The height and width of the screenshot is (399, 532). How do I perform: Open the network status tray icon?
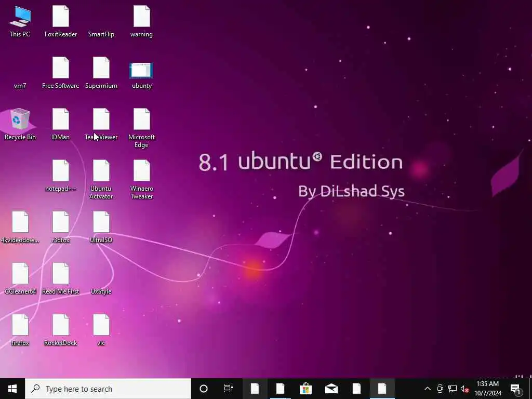tap(453, 389)
